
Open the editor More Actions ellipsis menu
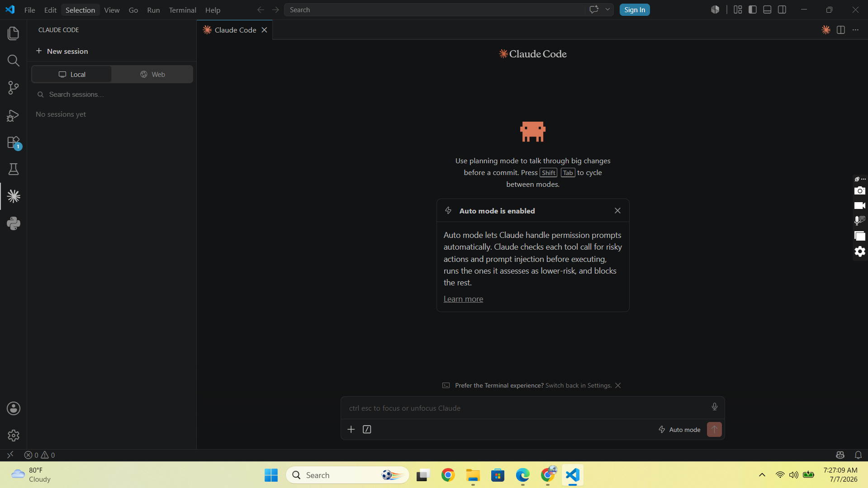(x=855, y=30)
